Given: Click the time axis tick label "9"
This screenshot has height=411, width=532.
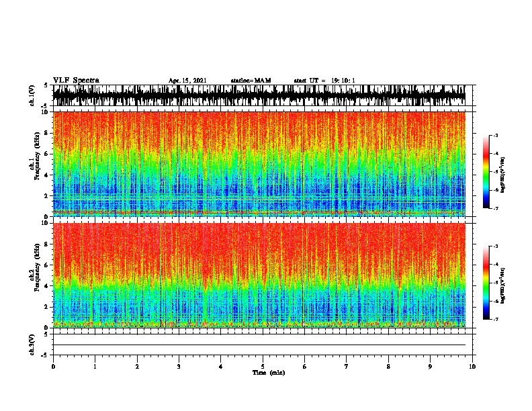Looking at the screenshot, I should 430,367.
